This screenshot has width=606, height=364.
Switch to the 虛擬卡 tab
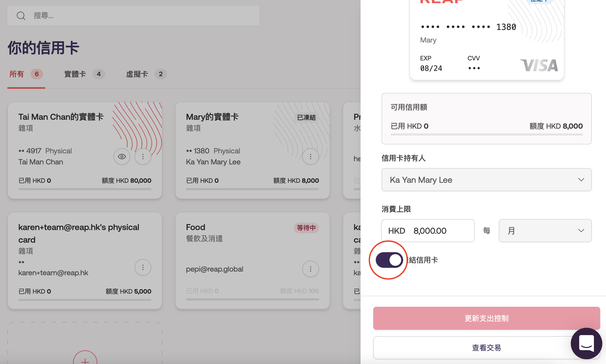click(x=137, y=74)
